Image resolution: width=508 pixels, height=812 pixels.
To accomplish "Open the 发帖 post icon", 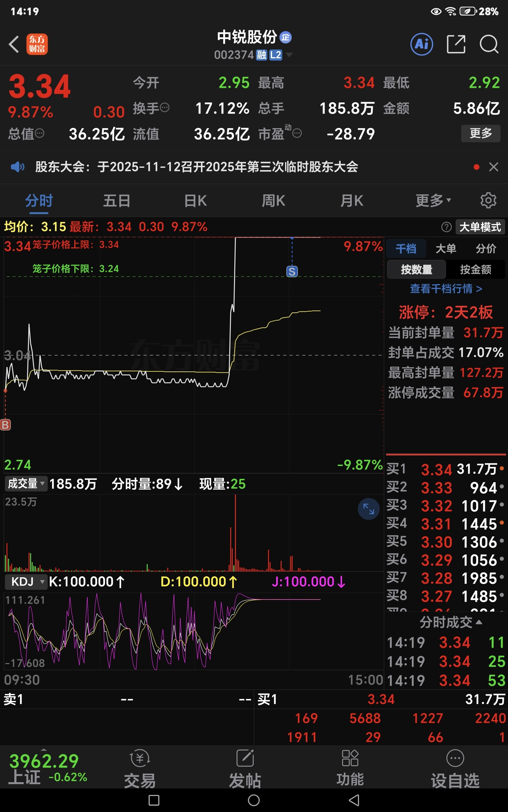I will coord(245,768).
